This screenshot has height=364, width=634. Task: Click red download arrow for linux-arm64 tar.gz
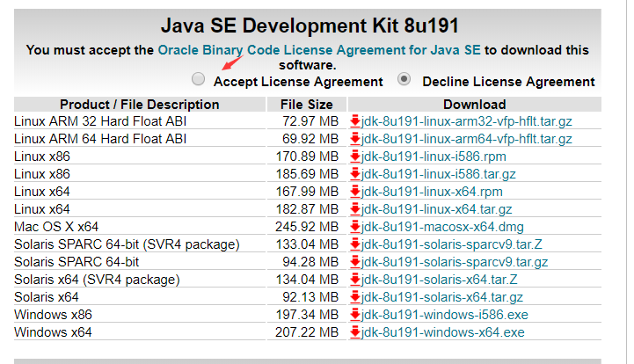pos(355,139)
